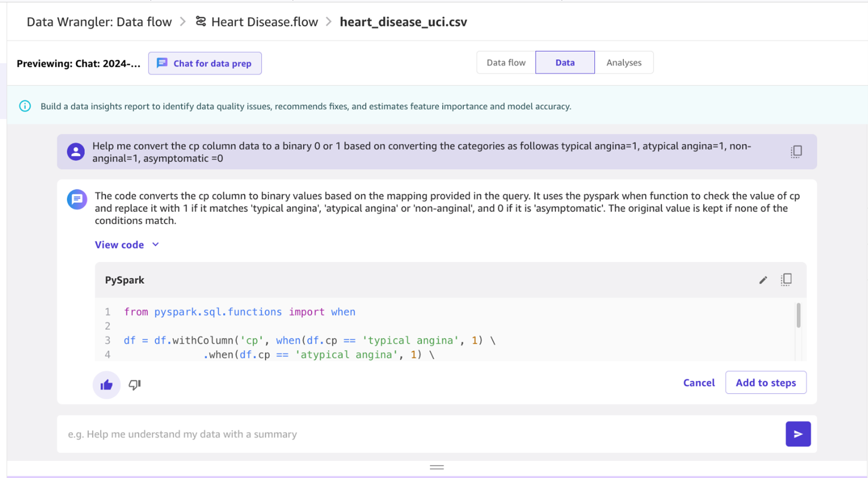Screen dimensions: 868x478
Task: Open the Heart Disease.flow breadcrumb
Action: click(264, 22)
